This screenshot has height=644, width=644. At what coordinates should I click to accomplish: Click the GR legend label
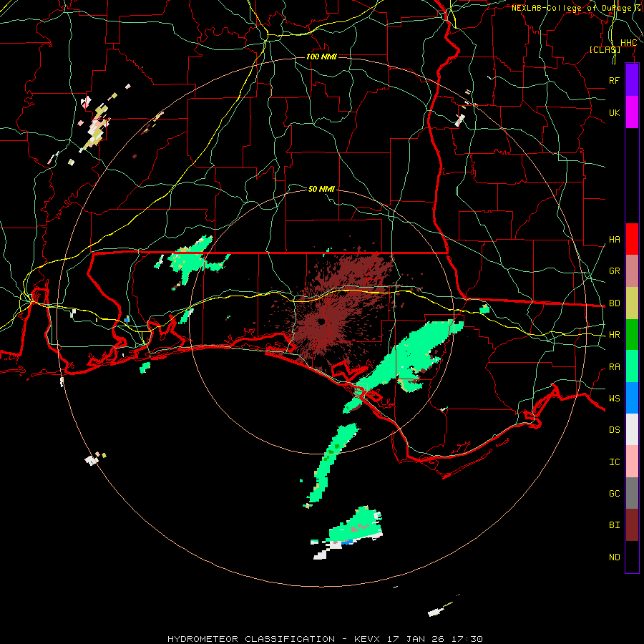coord(614,271)
